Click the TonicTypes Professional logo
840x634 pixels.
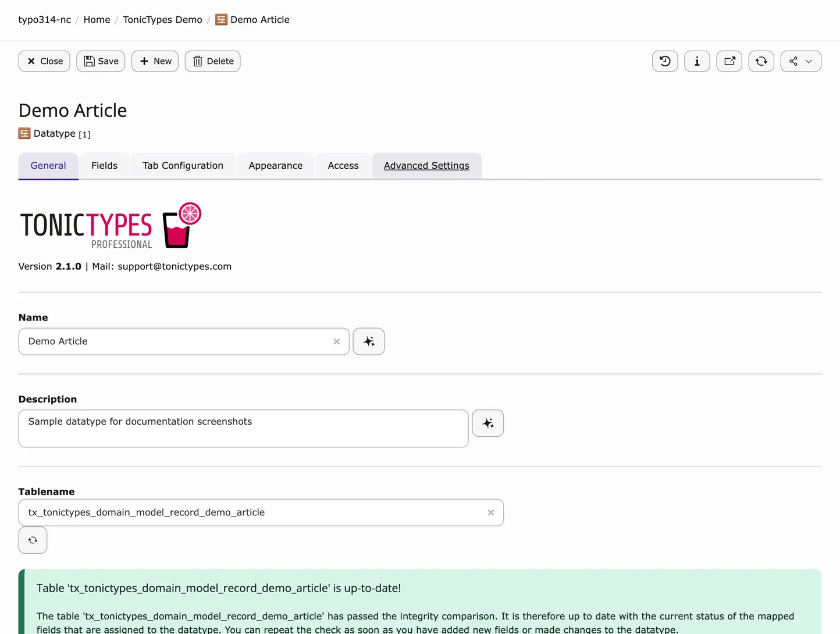(111, 226)
